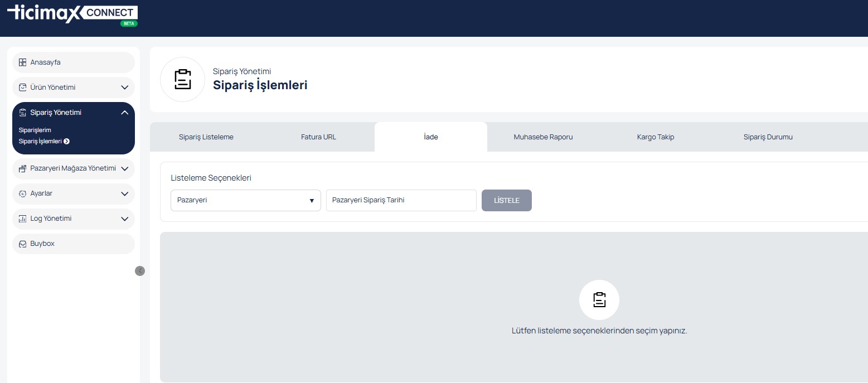Expand the Ayarlar chevron

pyautogui.click(x=125, y=193)
